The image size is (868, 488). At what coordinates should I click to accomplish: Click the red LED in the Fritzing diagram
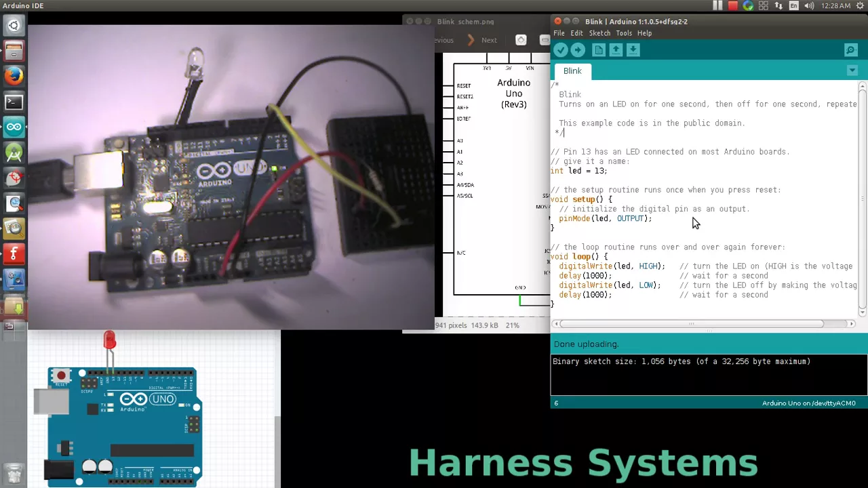pos(109,340)
